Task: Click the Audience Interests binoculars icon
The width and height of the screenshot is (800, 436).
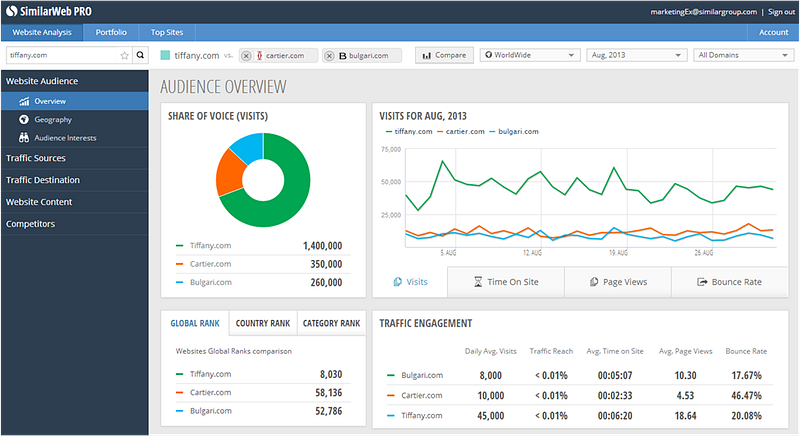Action: pos(23,138)
